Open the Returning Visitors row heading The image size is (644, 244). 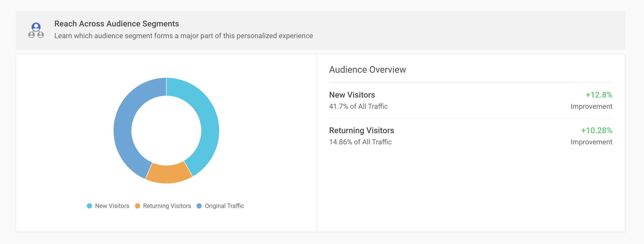361,130
